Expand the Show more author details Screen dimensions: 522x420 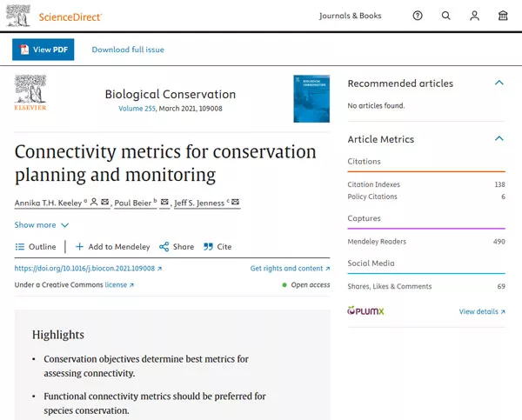point(42,225)
